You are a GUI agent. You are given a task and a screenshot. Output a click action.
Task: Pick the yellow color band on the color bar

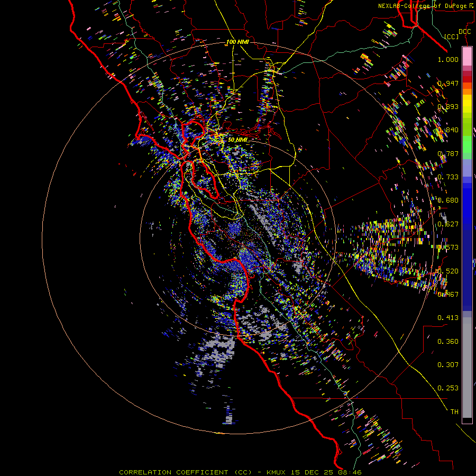tap(467, 104)
